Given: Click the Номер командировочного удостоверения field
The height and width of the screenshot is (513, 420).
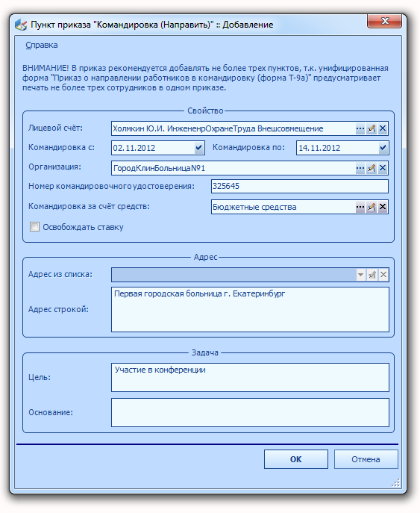Looking at the screenshot, I should [300, 186].
